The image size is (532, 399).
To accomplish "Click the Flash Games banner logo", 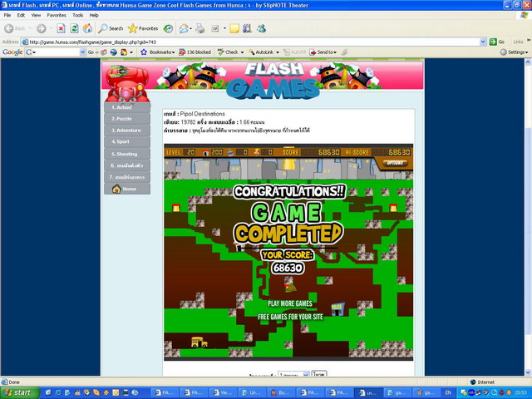I will click(x=273, y=81).
